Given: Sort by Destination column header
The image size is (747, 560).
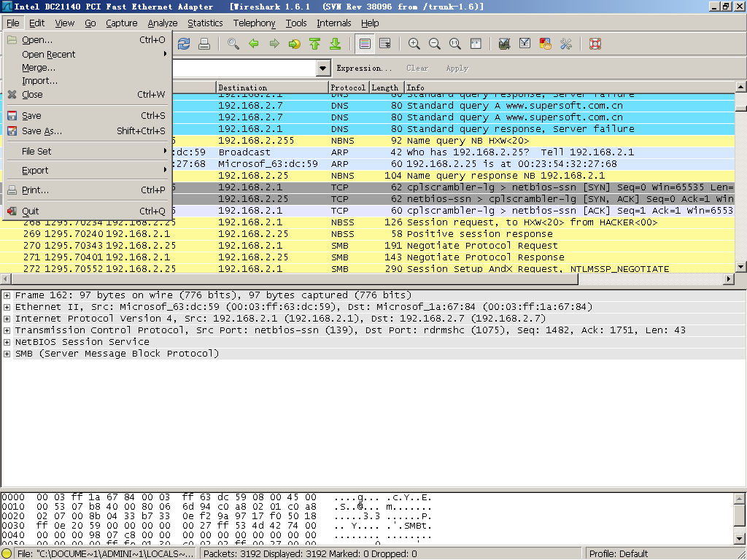Looking at the screenshot, I should [272, 87].
